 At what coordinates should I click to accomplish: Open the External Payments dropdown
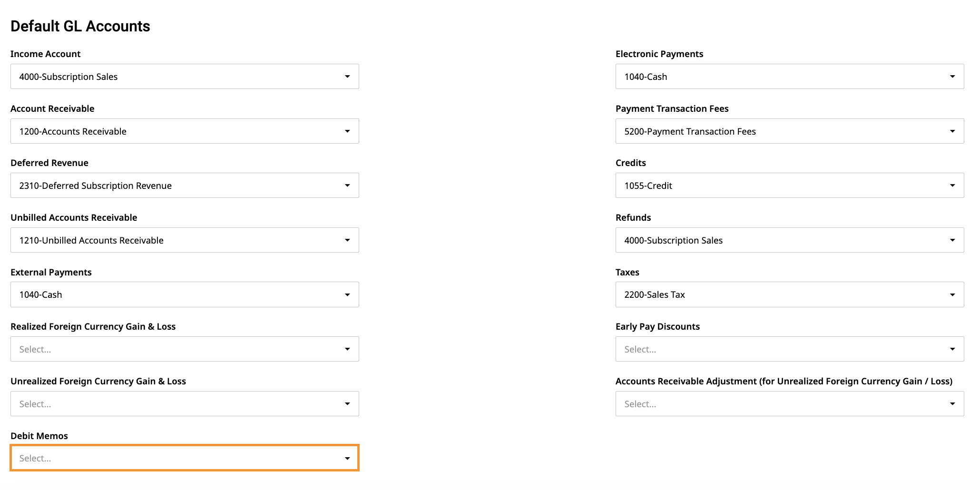pyautogui.click(x=185, y=294)
